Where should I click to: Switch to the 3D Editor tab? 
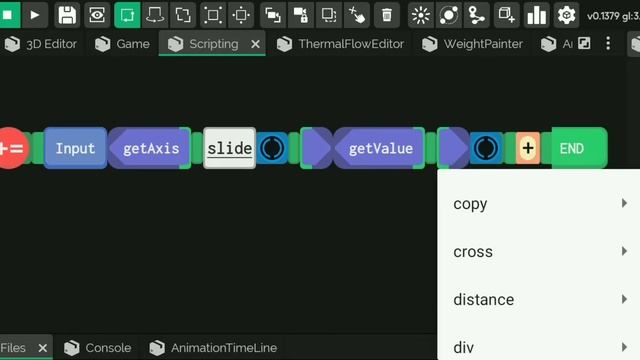[x=40, y=44]
